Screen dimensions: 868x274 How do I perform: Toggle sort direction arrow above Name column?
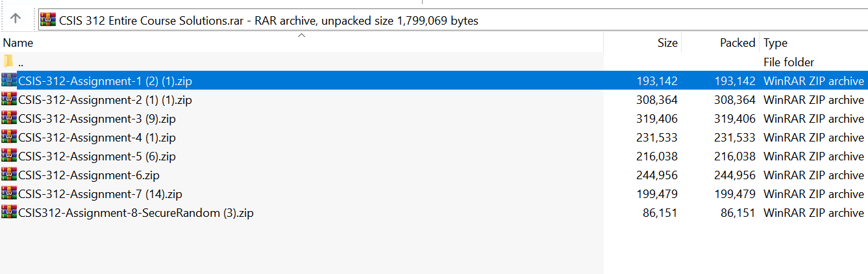tap(301, 36)
